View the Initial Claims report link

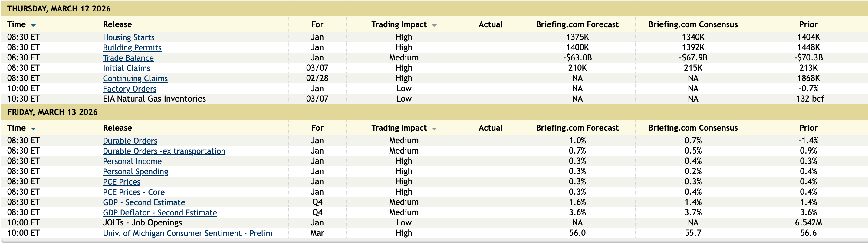[127, 68]
